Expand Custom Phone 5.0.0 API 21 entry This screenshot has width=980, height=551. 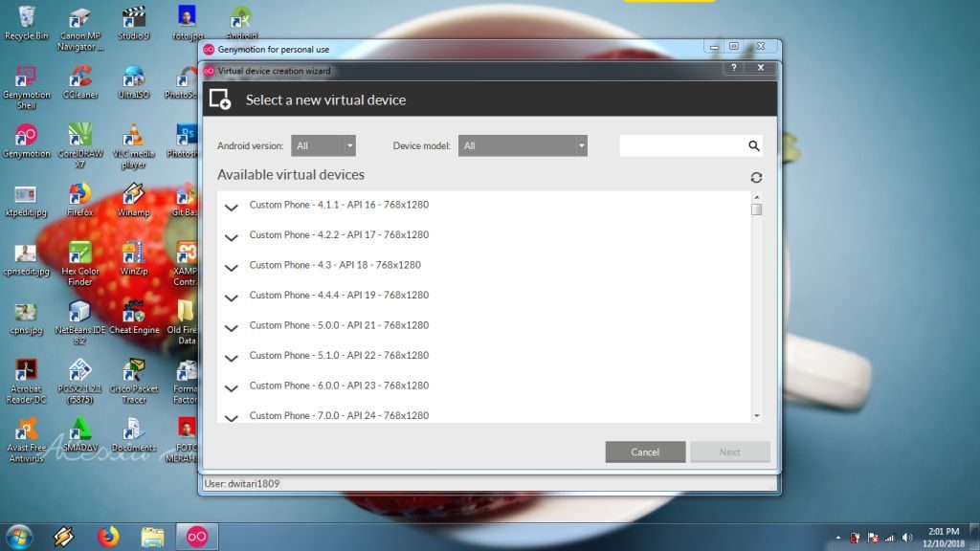coord(232,327)
